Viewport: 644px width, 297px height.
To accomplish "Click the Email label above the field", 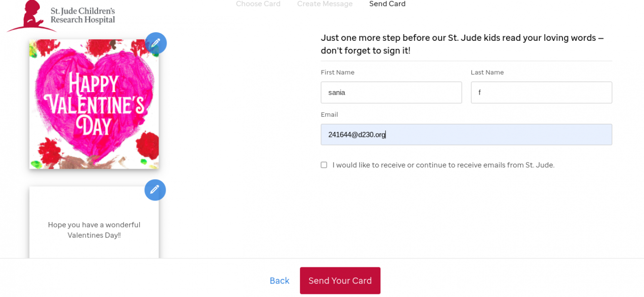I will tap(329, 115).
